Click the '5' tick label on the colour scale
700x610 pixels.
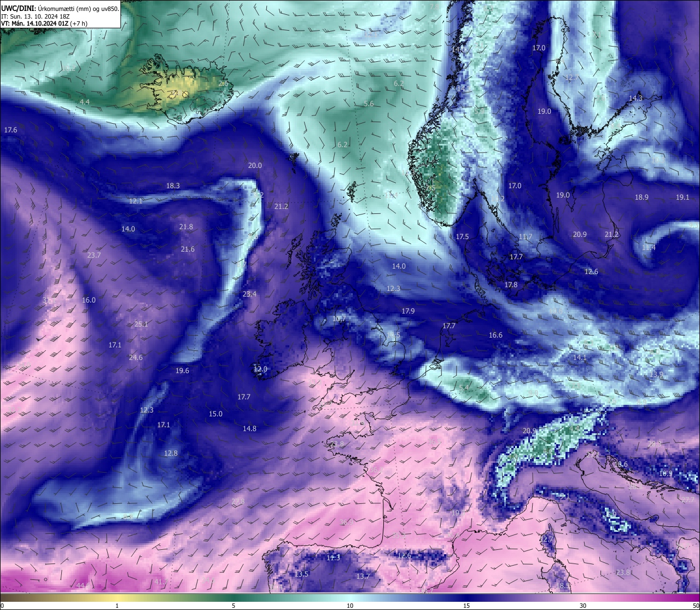pos(234,606)
